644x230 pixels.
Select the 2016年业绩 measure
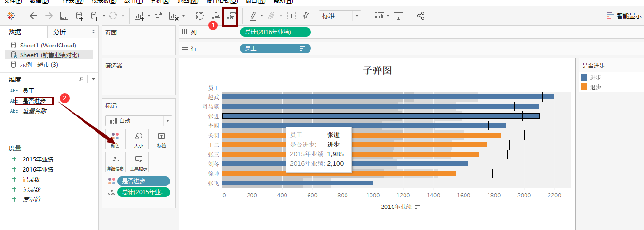38,169
